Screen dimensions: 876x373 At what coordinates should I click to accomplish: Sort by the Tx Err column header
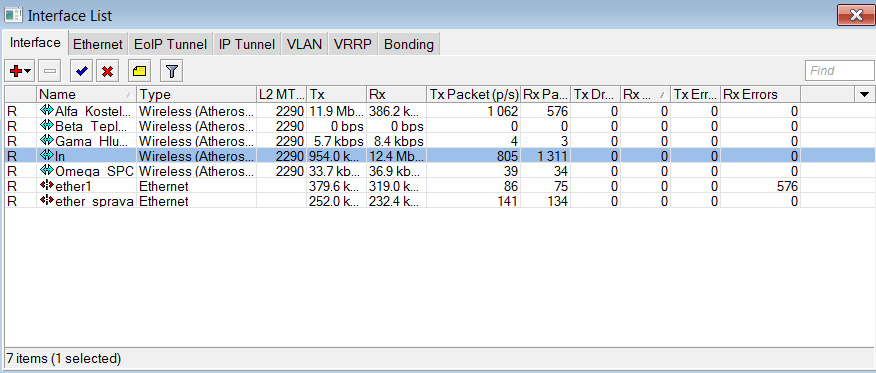pos(696,94)
